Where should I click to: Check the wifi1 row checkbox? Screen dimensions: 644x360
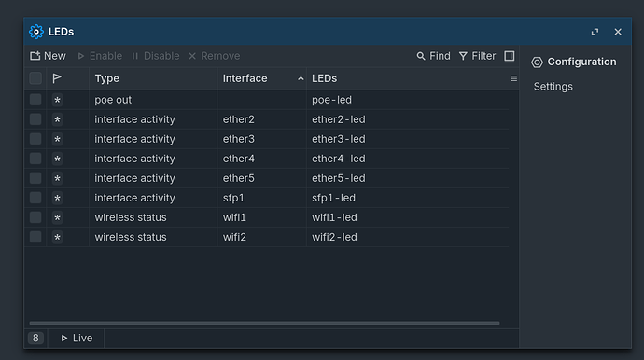pyautogui.click(x=35, y=217)
